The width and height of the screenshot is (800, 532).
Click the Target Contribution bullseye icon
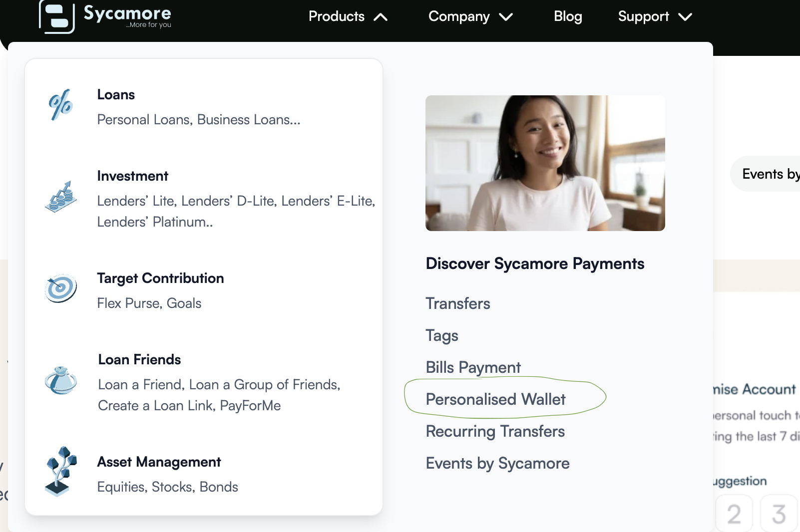pos(61,288)
